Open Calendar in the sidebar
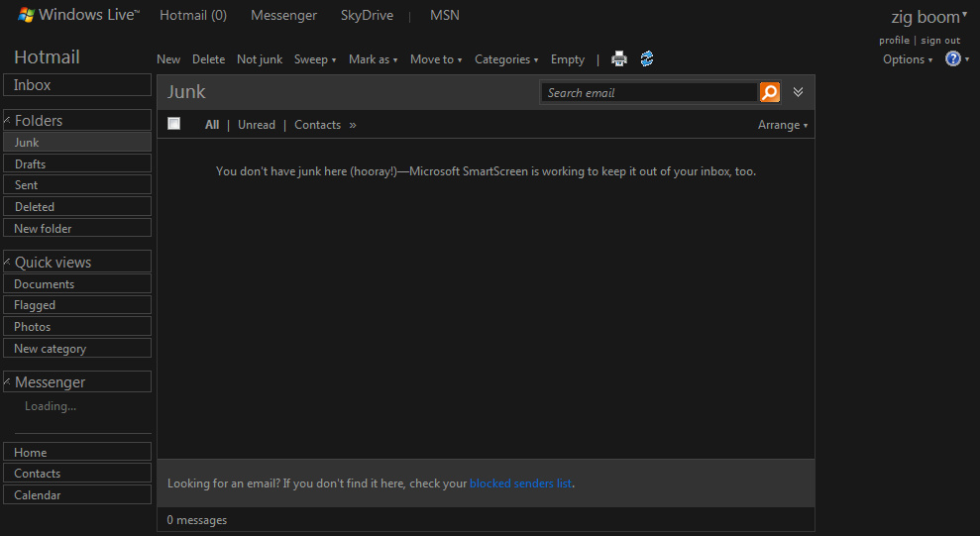Screen dimensions: 980x536 [77, 494]
